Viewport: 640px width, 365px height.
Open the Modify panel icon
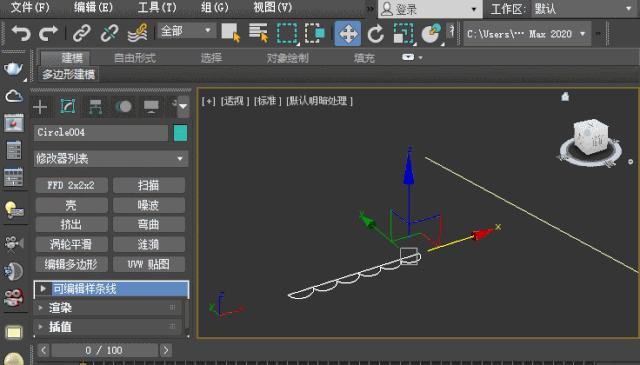coord(68,107)
